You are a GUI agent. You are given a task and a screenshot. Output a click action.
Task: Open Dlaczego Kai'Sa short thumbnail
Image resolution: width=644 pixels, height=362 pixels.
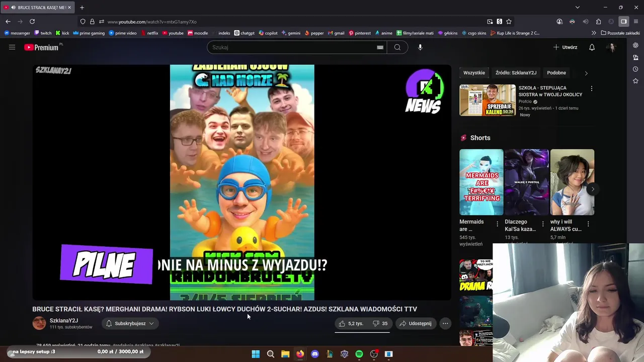coord(527,182)
